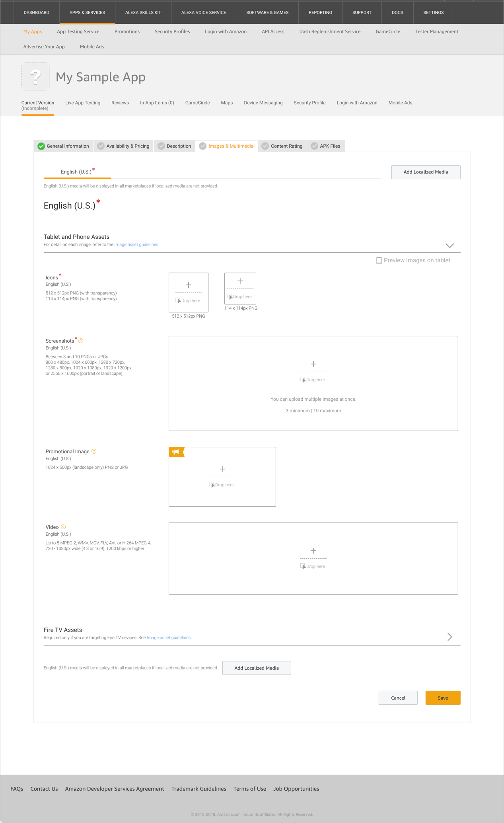Screen dimensions: 504x823
Task: Click the Mobile Ads submenu item
Action: click(x=92, y=47)
